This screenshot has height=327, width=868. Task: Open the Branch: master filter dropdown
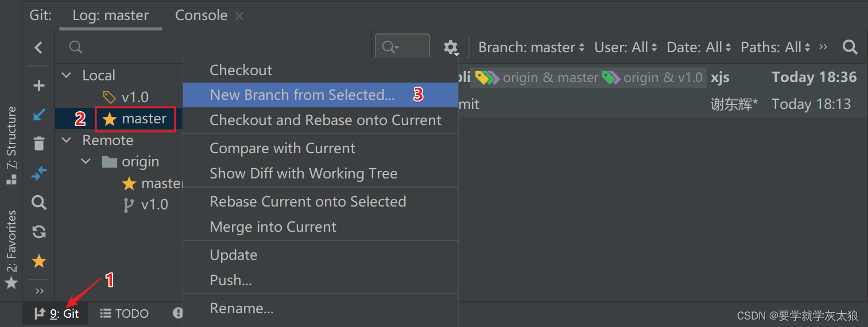[532, 47]
